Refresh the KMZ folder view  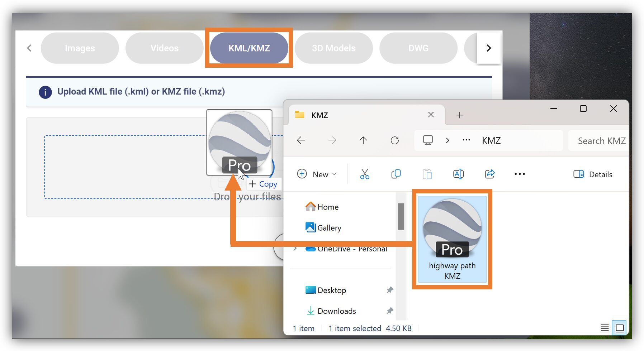tap(395, 140)
